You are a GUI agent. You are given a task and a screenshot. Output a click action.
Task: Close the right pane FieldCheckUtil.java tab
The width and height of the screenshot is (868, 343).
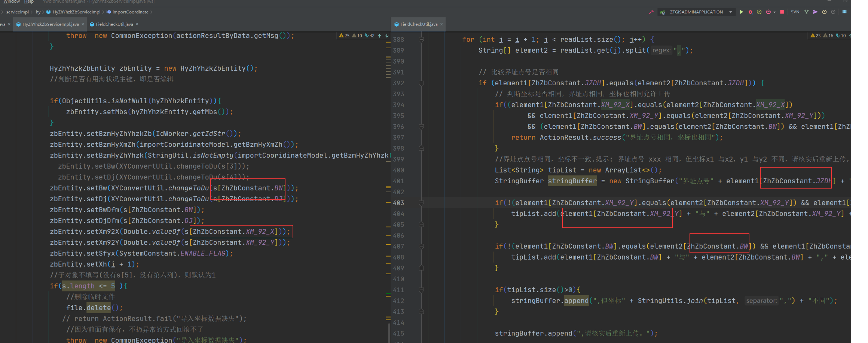coord(441,24)
